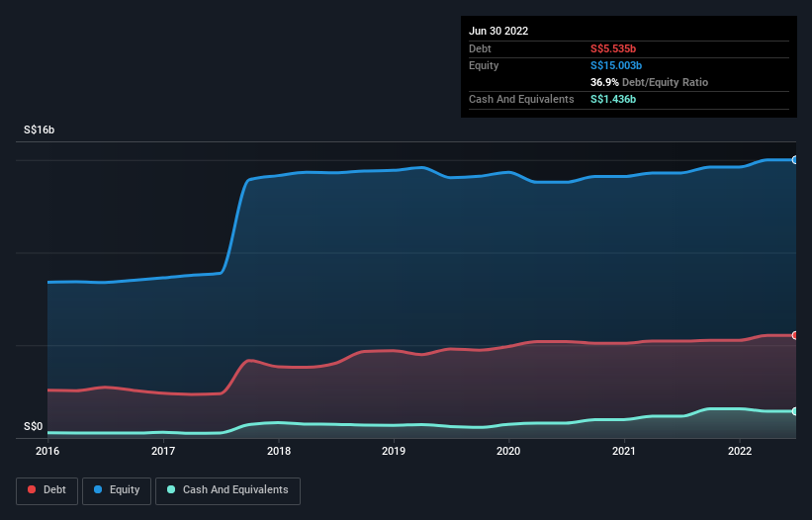812x520 pixels.
Task: Click the Jun 30 2022 tooltip date
Action: click(498, 31)
